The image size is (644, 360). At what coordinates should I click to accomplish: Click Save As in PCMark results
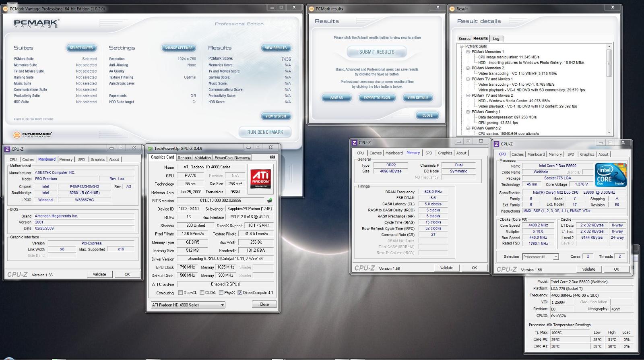click(x=336, y=98)
